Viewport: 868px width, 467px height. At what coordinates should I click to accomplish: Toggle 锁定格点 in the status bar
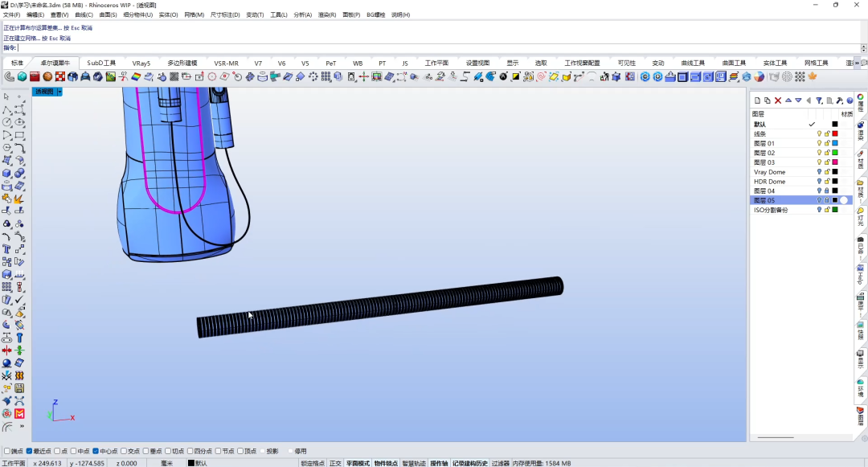tap(313, 463)
